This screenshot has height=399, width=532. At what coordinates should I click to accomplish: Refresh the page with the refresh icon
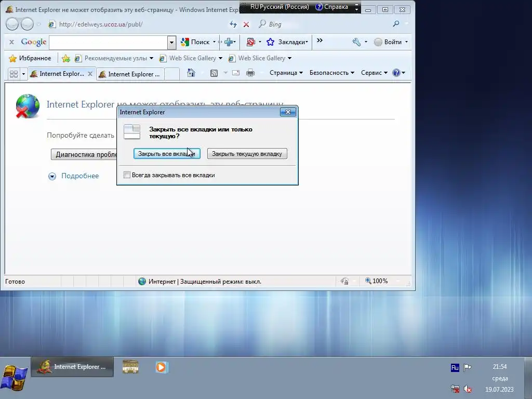click(233, 24)
